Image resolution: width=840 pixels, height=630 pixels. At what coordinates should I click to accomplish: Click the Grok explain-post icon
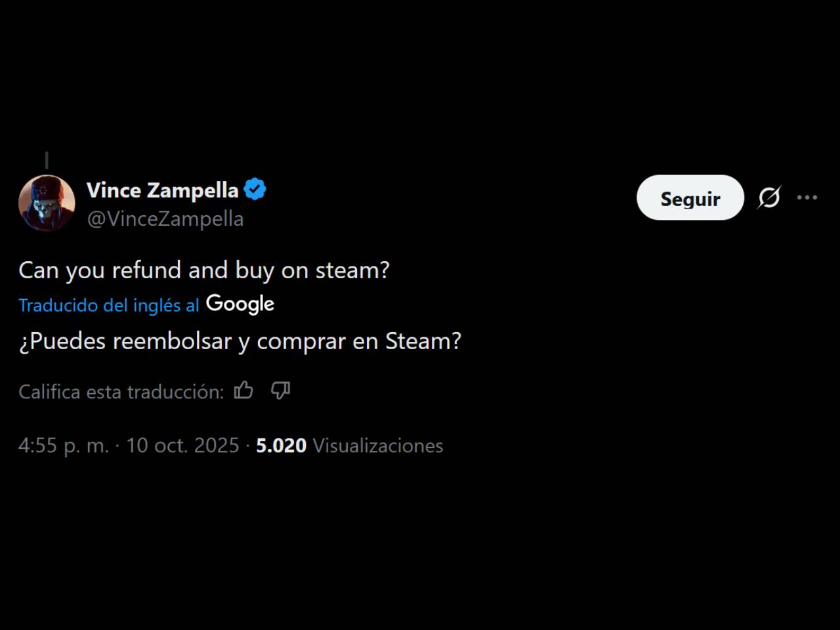(769, 198)
